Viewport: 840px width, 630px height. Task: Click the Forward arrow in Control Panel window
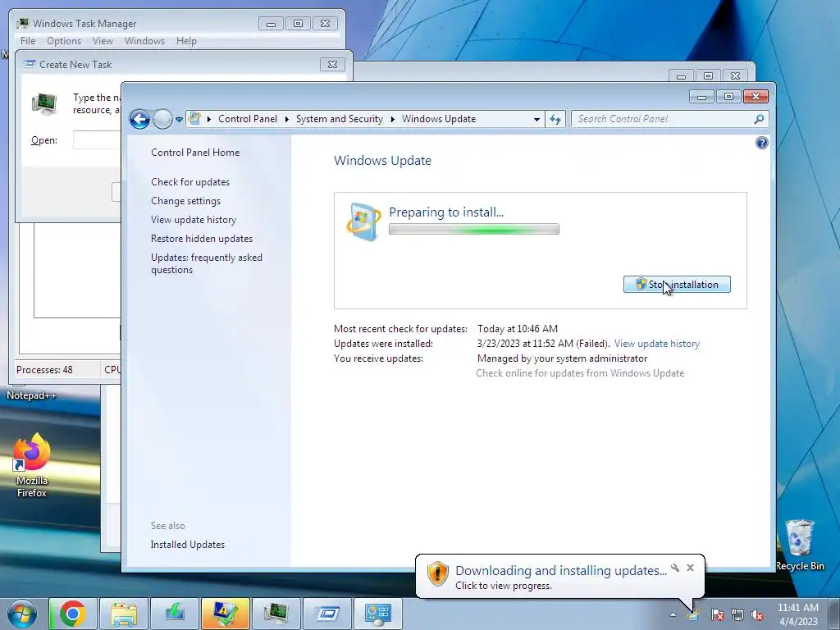tap(162, 119)
